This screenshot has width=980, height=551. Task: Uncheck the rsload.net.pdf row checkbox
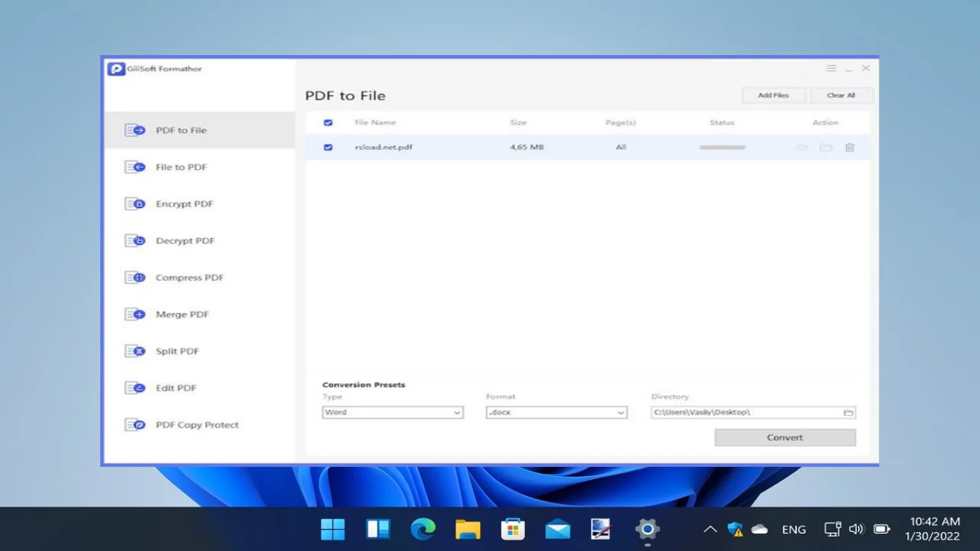tap(328, 147)
